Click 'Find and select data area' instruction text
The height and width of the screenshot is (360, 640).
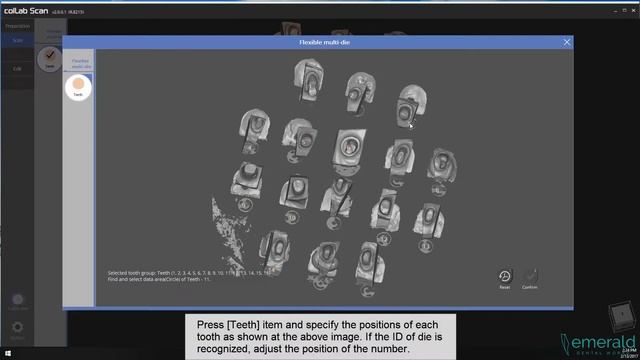[x=159, y=279]
